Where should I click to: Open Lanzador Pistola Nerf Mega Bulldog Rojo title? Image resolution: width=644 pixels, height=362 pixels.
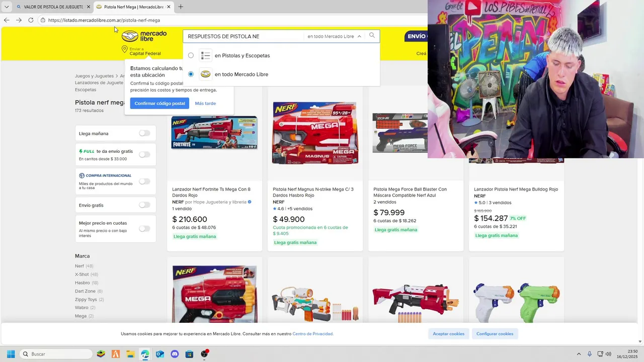tap(516, 189)
